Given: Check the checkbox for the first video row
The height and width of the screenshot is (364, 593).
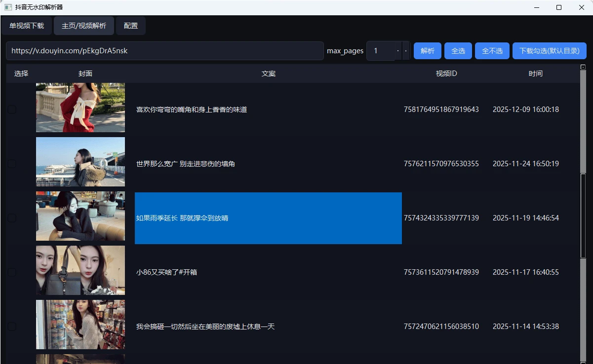Looking at the screenshot, I should click(x=11, y=109).
